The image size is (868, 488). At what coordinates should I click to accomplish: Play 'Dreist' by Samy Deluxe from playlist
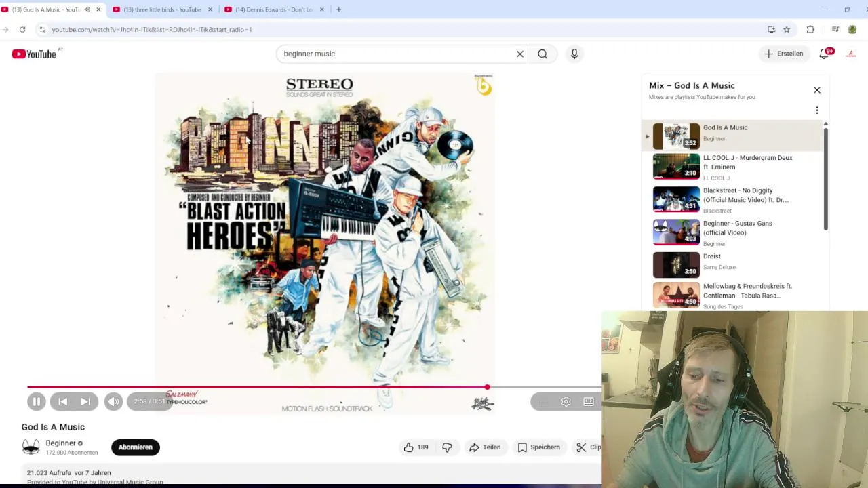pos(732,265)
